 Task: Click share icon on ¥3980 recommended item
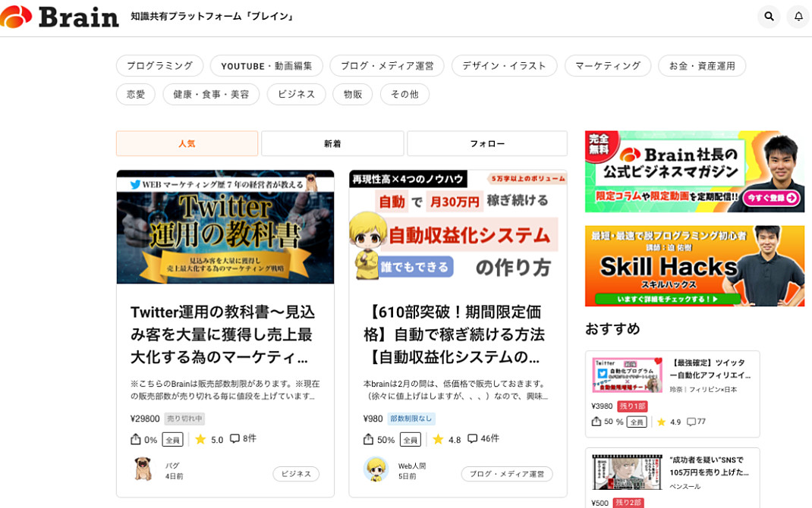596,422
